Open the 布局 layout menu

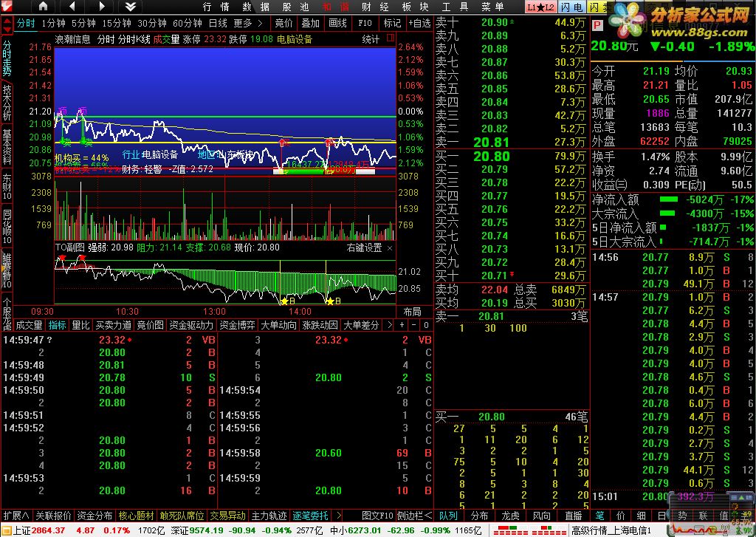point(412,312)
